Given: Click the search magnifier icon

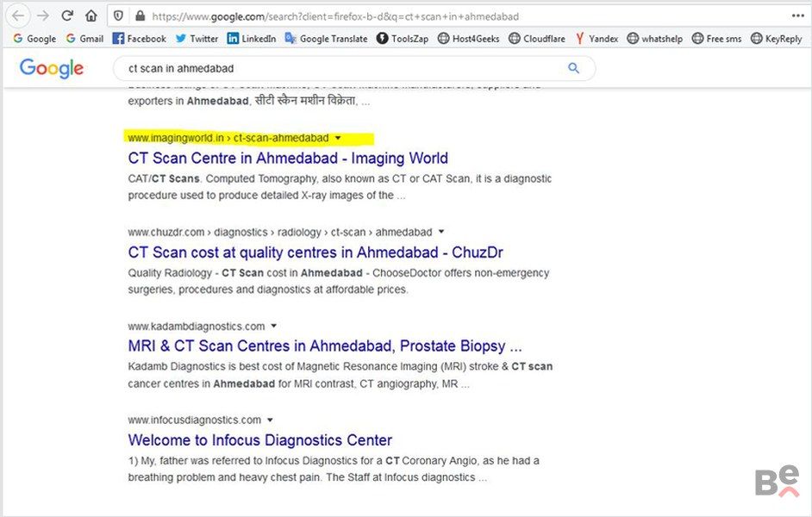Looking at the screenshot, I should point(573,68).
